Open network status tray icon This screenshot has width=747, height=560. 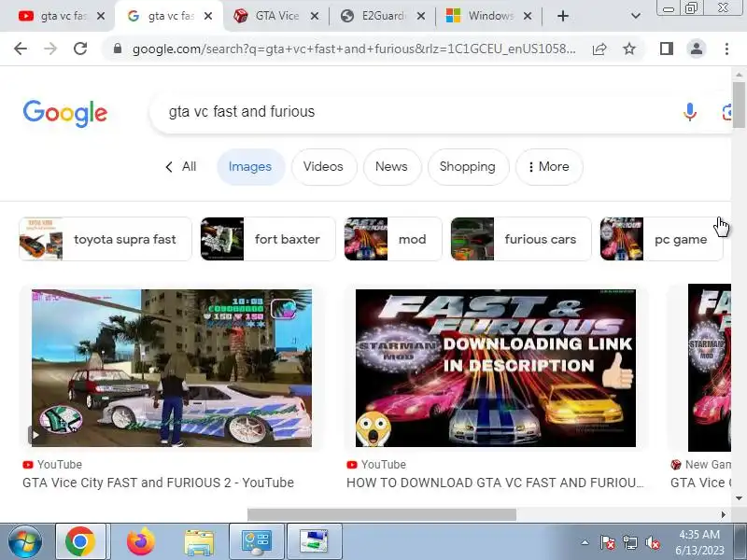(x=629, y=542)
